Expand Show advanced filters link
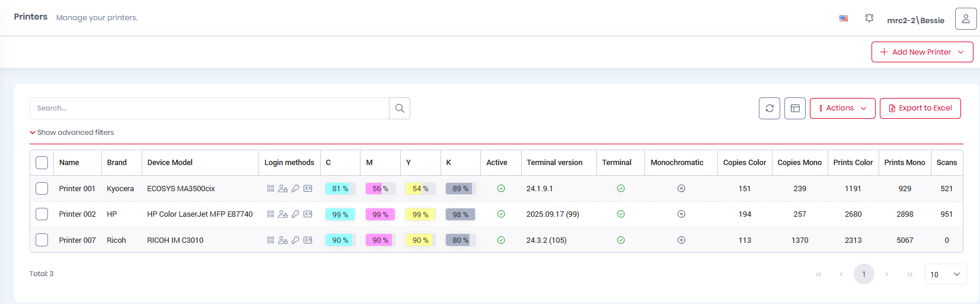 tap(72, 132)
